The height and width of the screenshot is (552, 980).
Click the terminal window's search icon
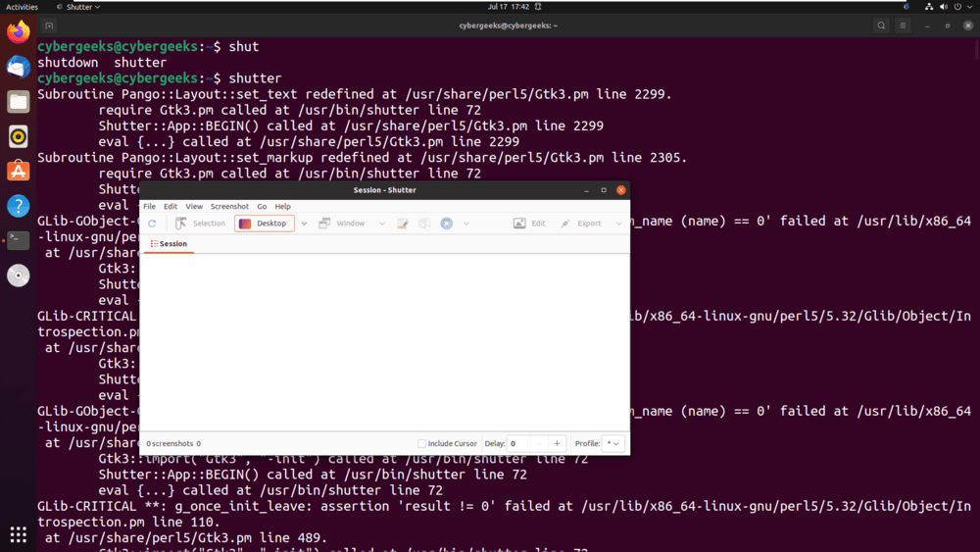(881, 25)
